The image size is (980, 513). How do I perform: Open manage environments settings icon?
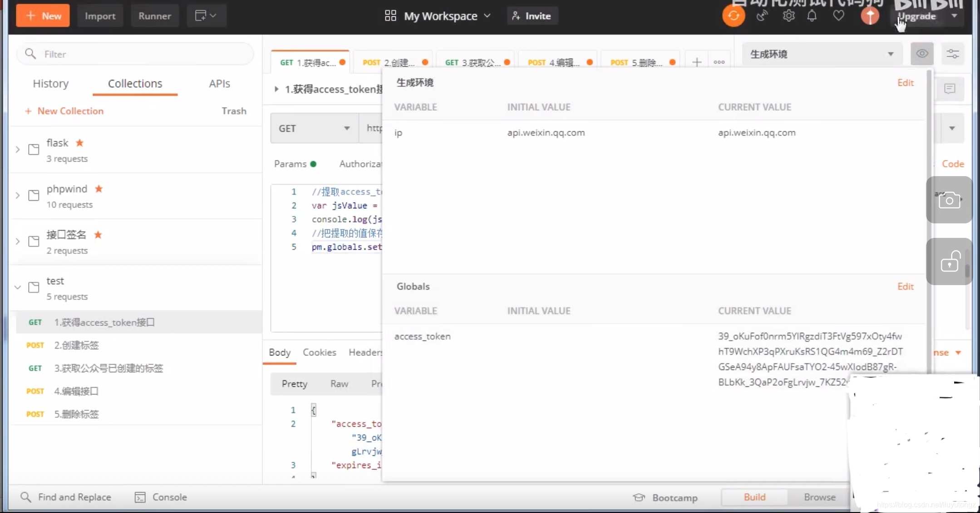coord(952,54)
